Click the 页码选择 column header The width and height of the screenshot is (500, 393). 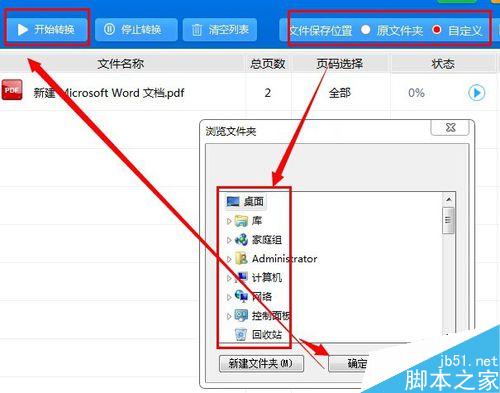coord(339,64)
